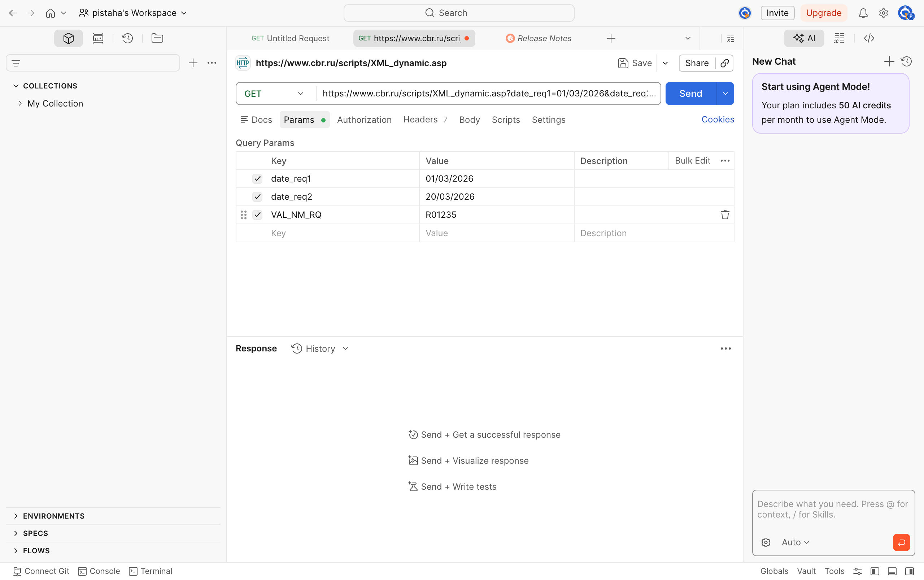Open the environment variables panel icon
Viewport: 924px width, 580px height.
(x=839, y=38)
